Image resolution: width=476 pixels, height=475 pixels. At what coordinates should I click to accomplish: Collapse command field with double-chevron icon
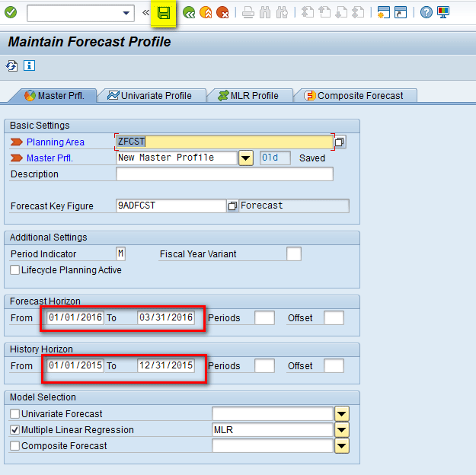(145, 13)
